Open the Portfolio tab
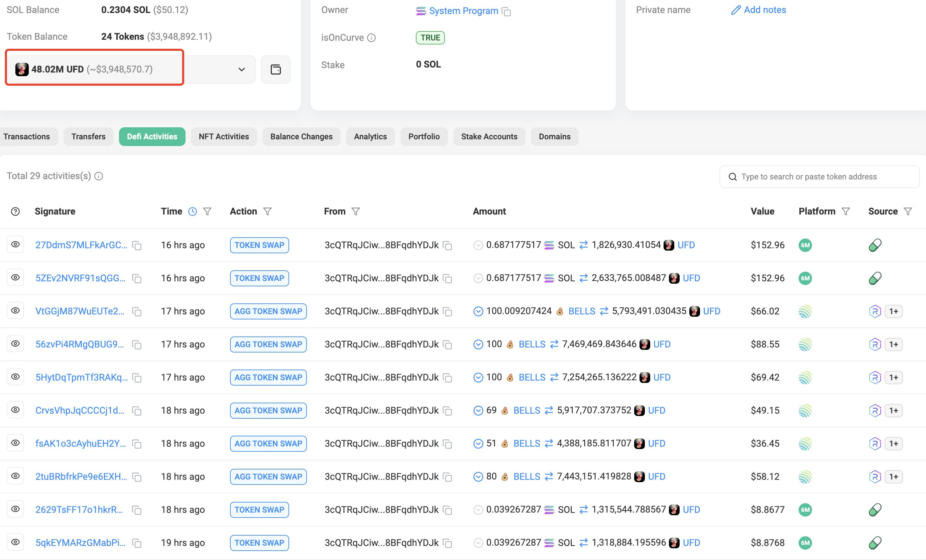The image size is (926, 560). point(424,137)
